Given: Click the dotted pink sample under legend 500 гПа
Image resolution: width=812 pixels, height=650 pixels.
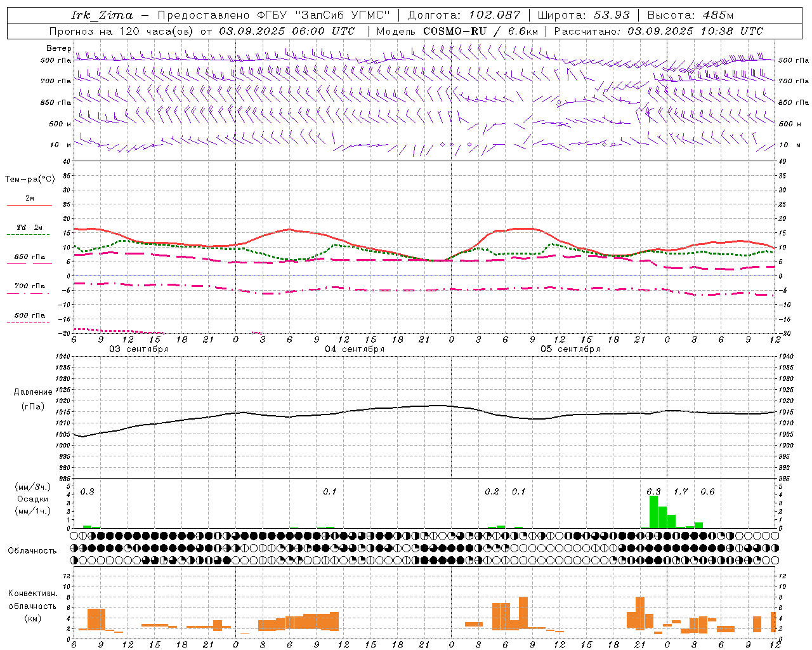Looking at the screenshot, I should pos(28,323).
